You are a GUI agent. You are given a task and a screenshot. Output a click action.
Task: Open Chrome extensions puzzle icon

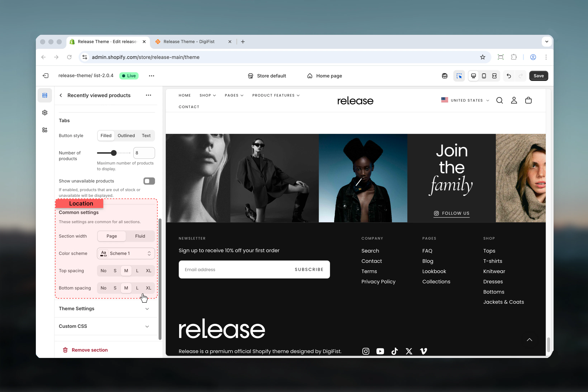click(514, 57)
